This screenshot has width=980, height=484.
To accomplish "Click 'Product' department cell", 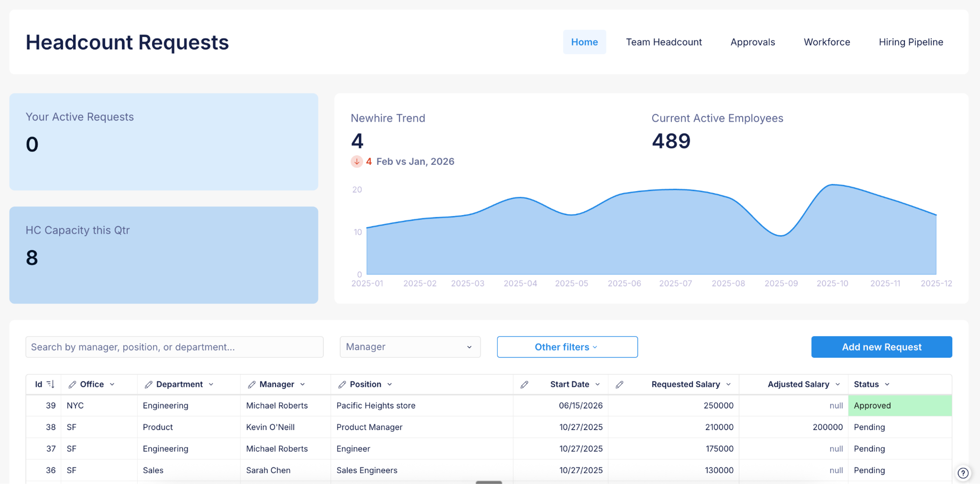I will [189, 427].
